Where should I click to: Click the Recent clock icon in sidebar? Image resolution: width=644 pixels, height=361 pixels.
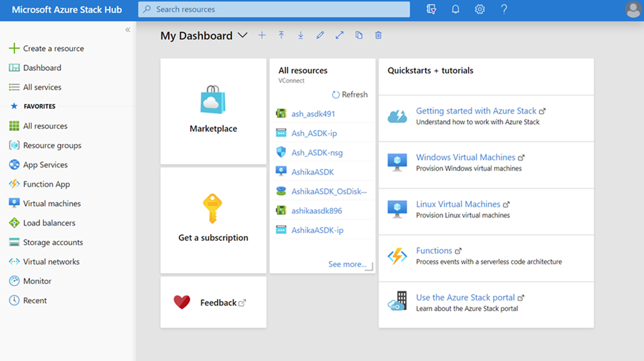14,300
